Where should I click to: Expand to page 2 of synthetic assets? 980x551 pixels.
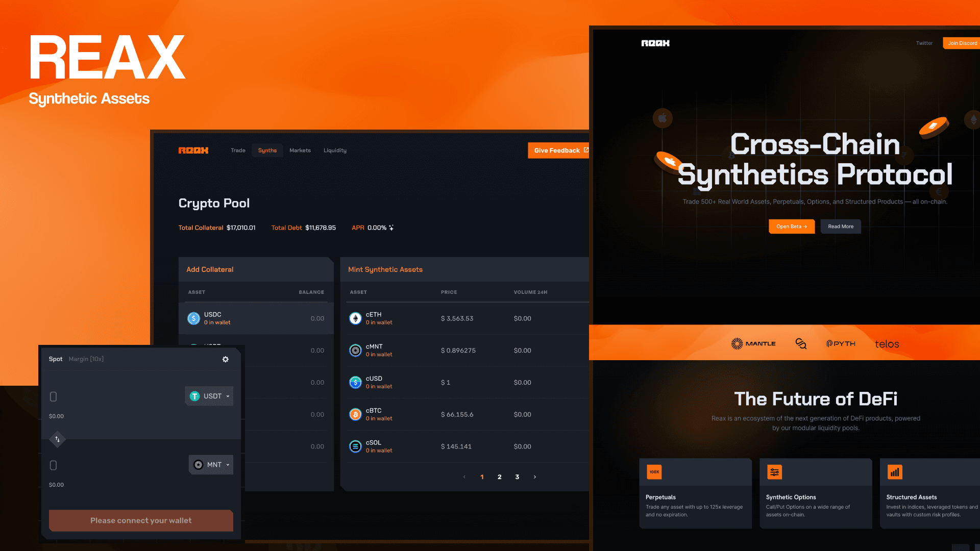coord(499,477)
